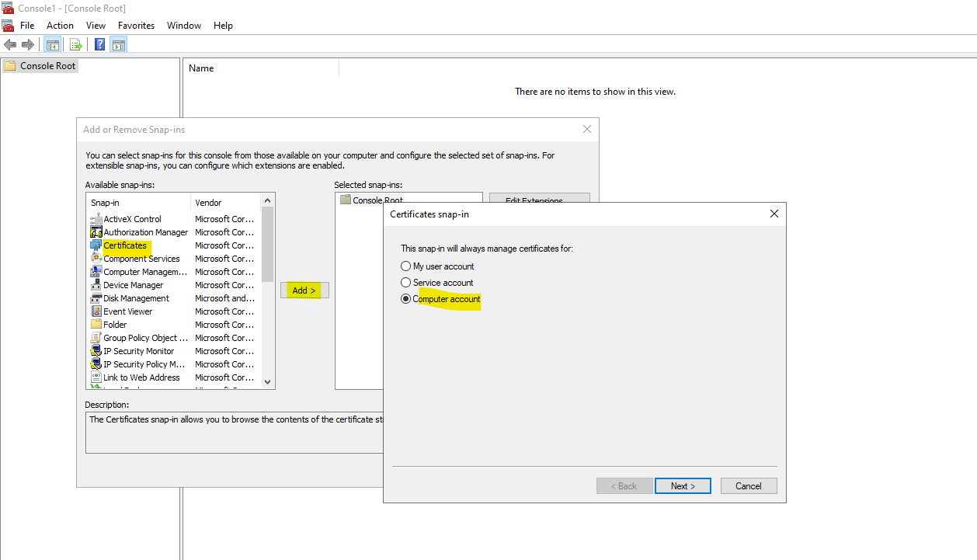The height and width of the screenshot is (560, 977).
Task: Click the Snap-in column header
Action: tap(139, 203)
